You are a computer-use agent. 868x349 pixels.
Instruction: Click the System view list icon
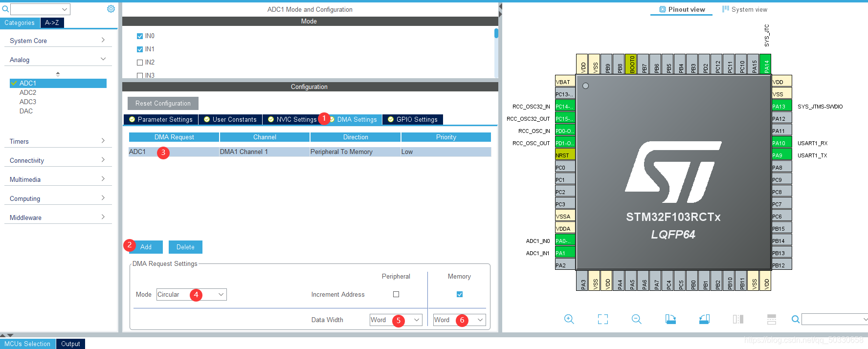tap(726, 9)
